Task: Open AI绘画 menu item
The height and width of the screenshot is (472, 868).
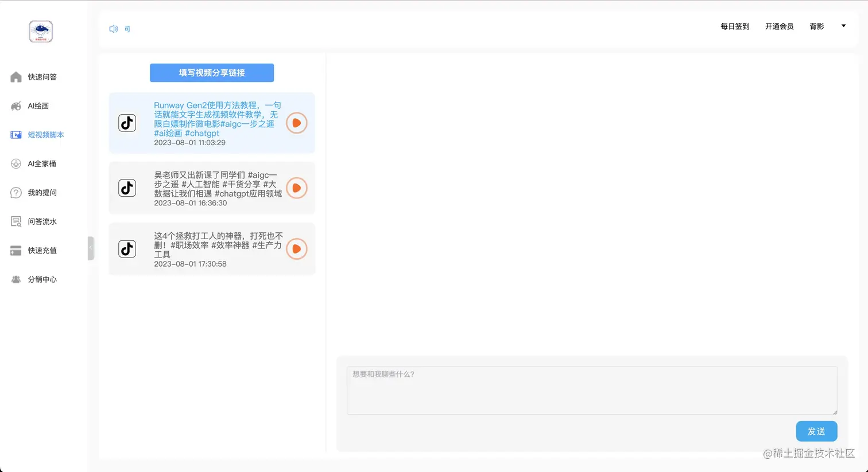Action: 38,106
